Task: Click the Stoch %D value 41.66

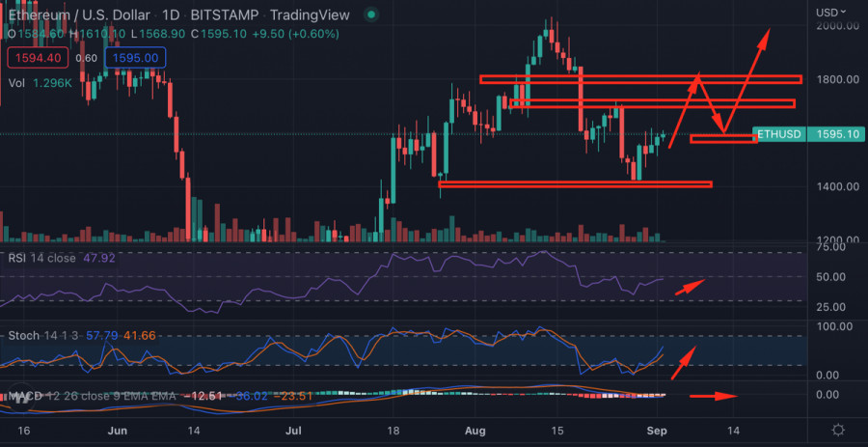Action: pyautogui.click(x=140, y=336)
